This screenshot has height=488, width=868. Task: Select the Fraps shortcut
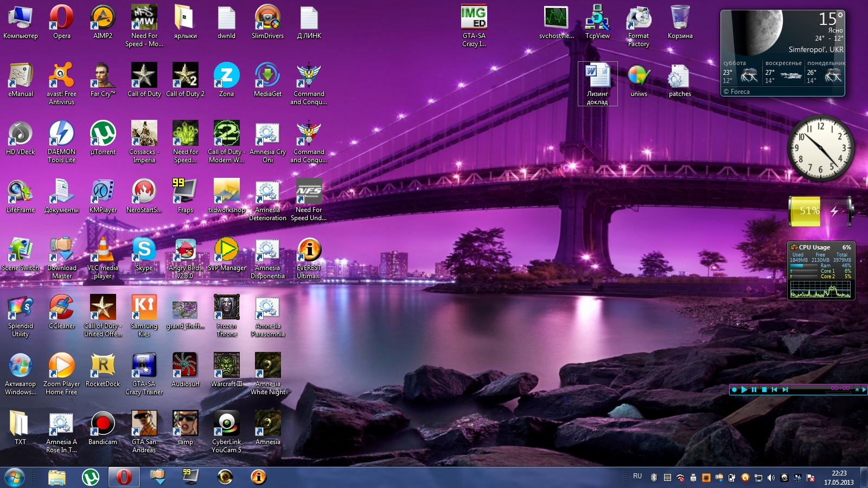click(185, 196)
